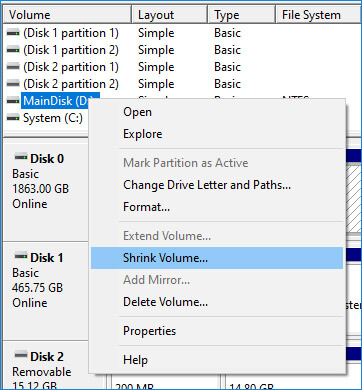Click the greyed Extend Volume... entry
Screen dimensions: 362x390
pos(217,236)
